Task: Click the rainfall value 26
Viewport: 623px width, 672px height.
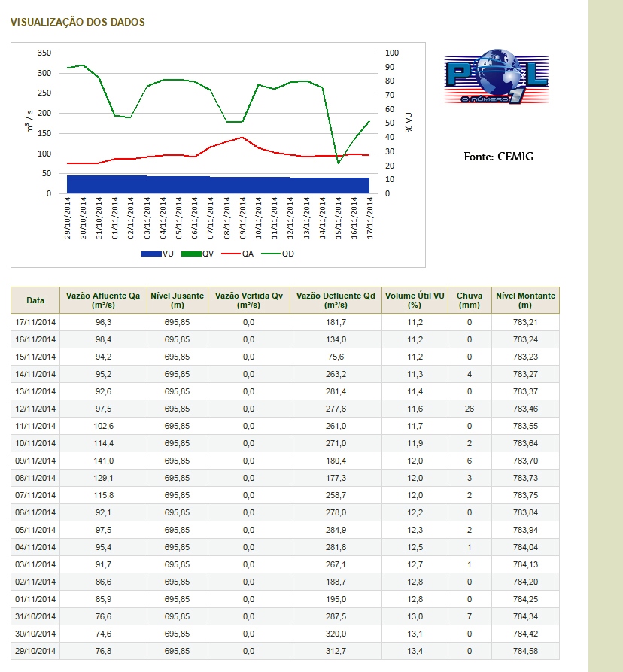Action: (470, 409)
